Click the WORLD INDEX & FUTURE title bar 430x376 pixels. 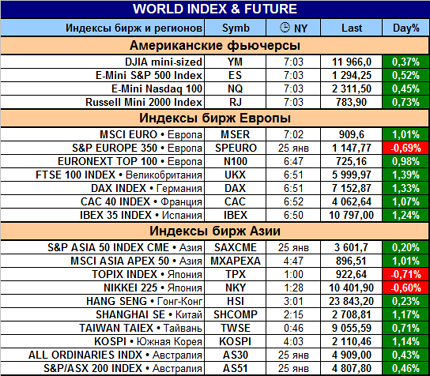point(215,9)
